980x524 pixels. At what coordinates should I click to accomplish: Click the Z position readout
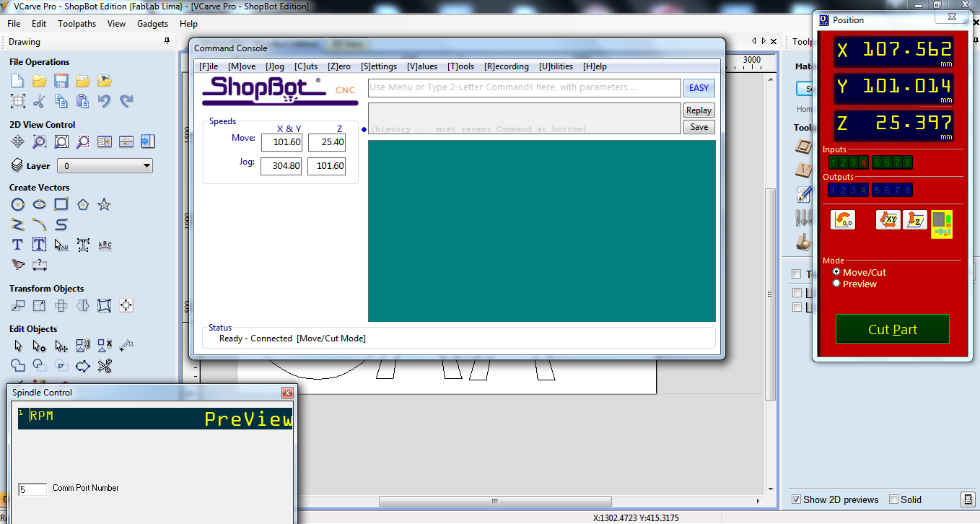(893, 126)
